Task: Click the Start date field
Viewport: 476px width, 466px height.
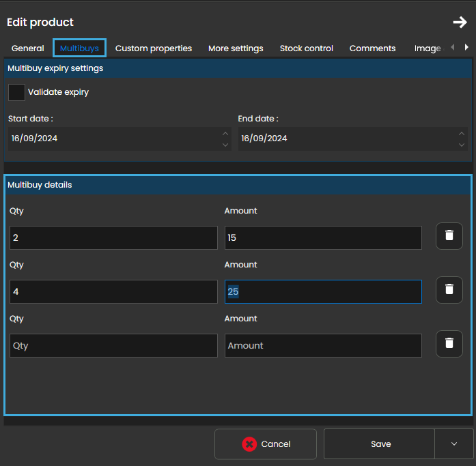Action: pos(113,139)
